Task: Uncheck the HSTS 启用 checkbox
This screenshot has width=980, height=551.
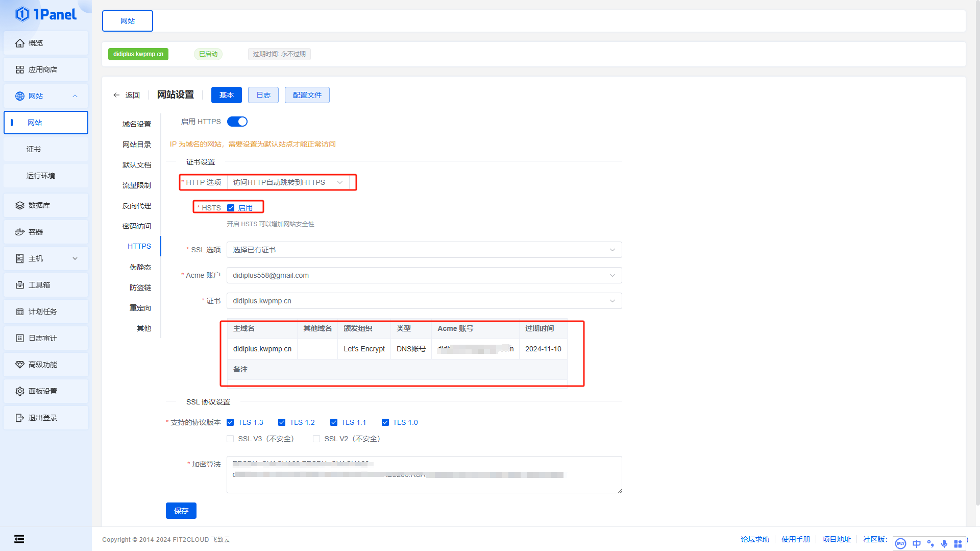Action: pos(231,208)
